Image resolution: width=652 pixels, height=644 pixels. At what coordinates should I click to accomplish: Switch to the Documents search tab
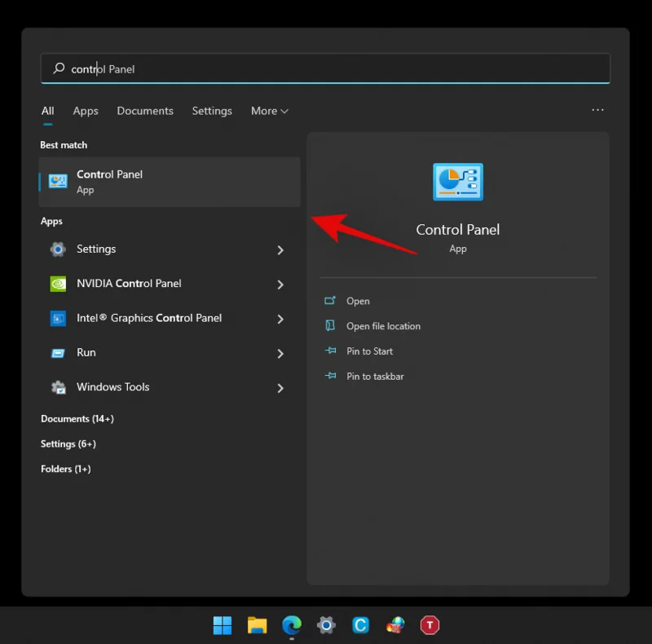coord(145,111)
